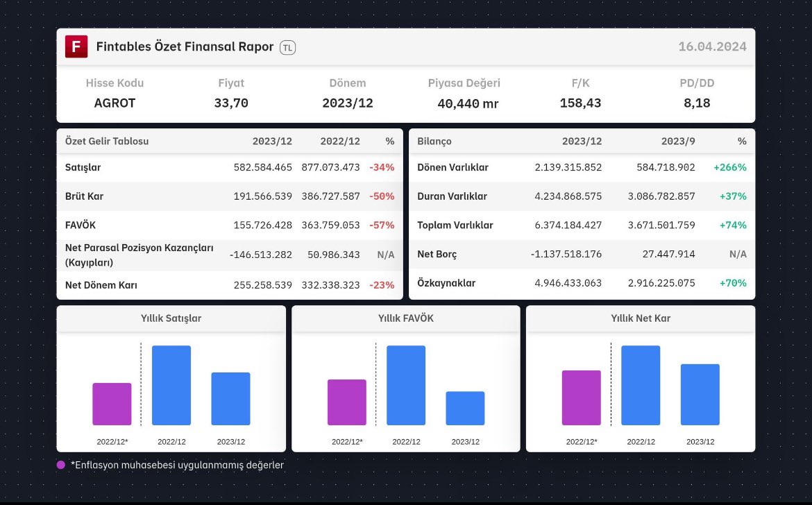Viewport: 812px width, 505px height.
Task: Click the Dönem value 2023/12 in the header
Action: click(348, 103)
